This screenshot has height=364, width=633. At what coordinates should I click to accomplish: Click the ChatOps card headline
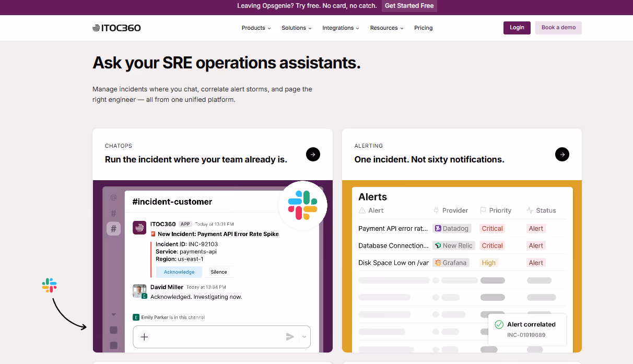click(x=196, y=159)
